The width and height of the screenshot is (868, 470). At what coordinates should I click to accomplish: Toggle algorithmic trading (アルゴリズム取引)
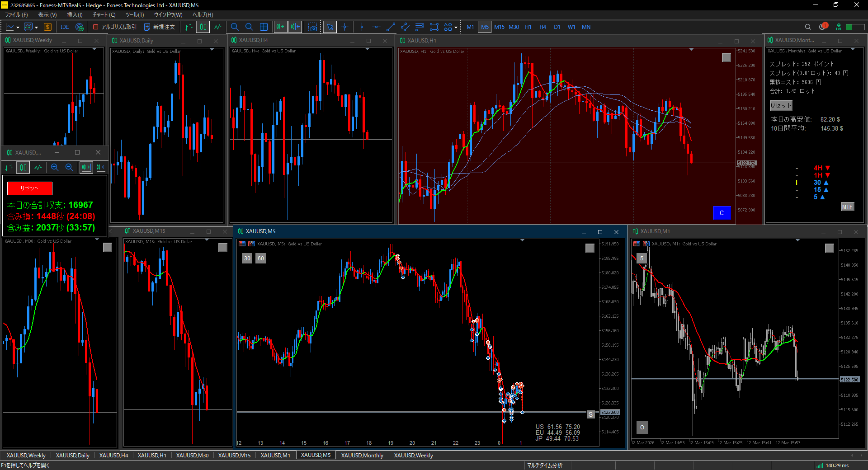(x=115, y=27)
